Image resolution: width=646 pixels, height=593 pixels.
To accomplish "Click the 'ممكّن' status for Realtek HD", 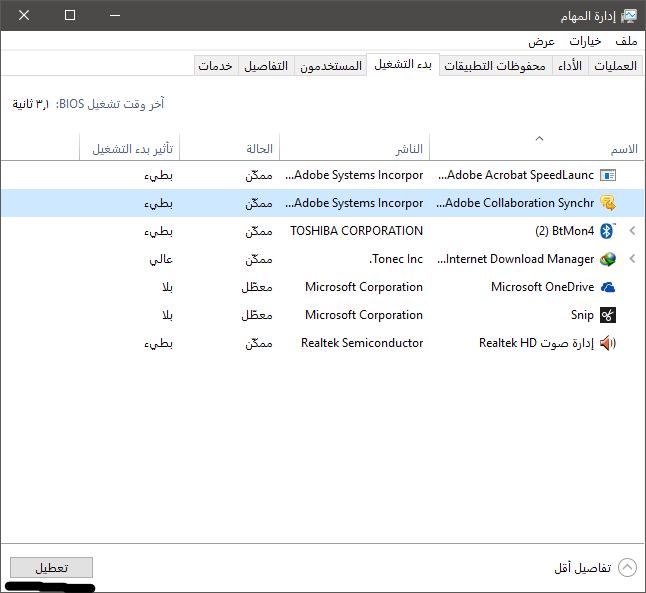I will click(259, 343).
